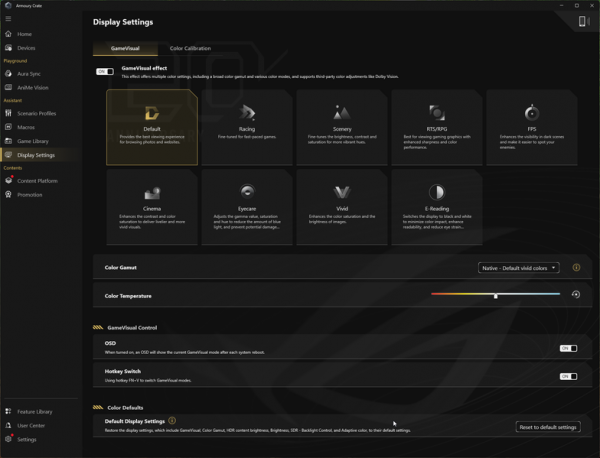Click the Display Settings page heading

click(x=123, y=22)
